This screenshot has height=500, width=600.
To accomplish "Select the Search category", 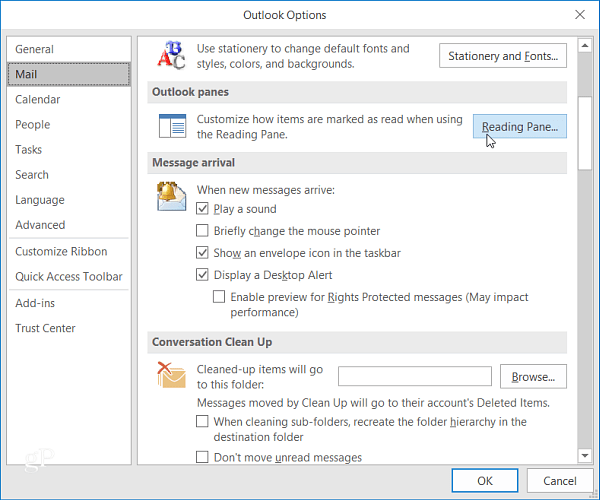I will (x=69, y=175).
